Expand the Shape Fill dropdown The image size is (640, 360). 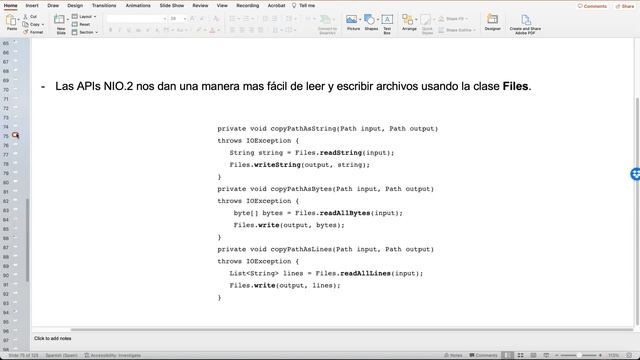(x=467, y=19)
